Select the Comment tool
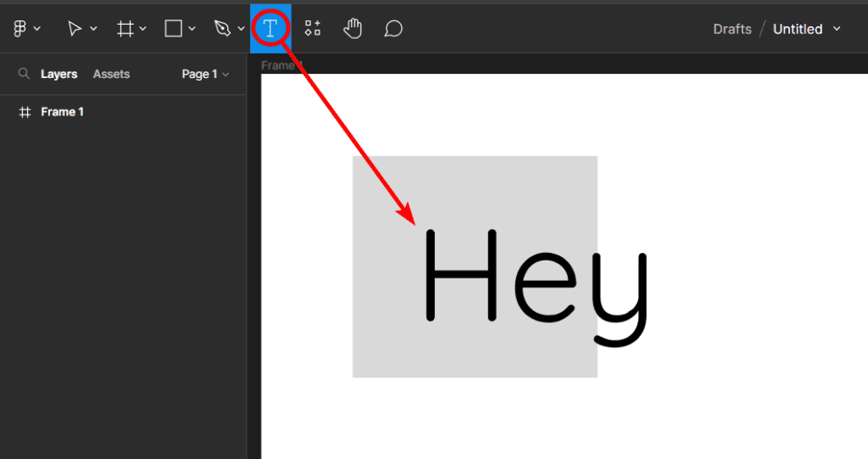 [393, 29]
